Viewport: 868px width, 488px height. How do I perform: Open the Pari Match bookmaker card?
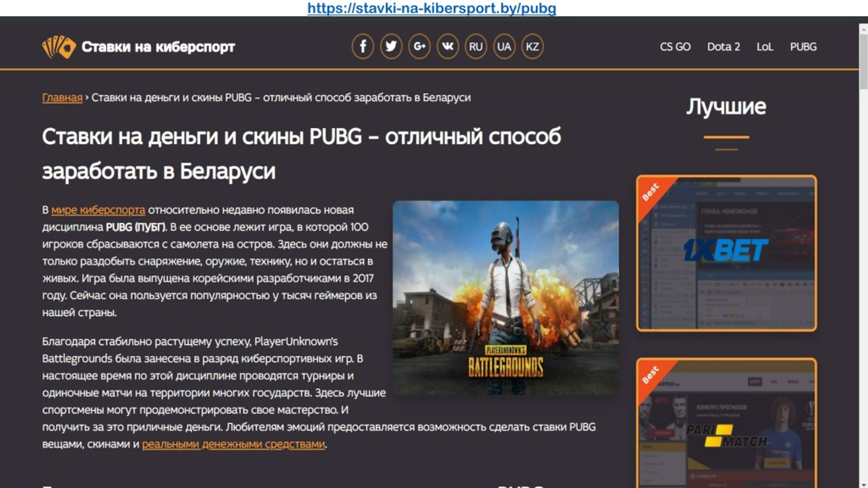pos(726,423)
